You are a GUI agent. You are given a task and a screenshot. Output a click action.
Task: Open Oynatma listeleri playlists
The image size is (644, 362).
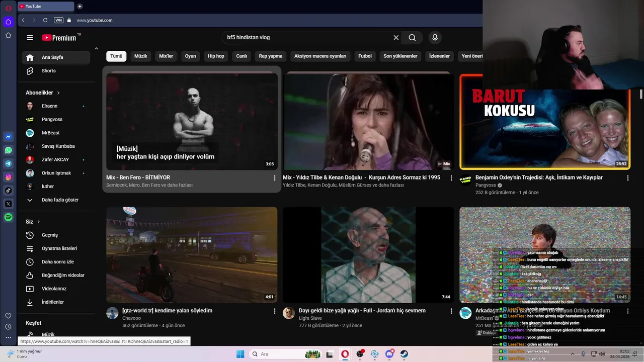tap(56, 248)
